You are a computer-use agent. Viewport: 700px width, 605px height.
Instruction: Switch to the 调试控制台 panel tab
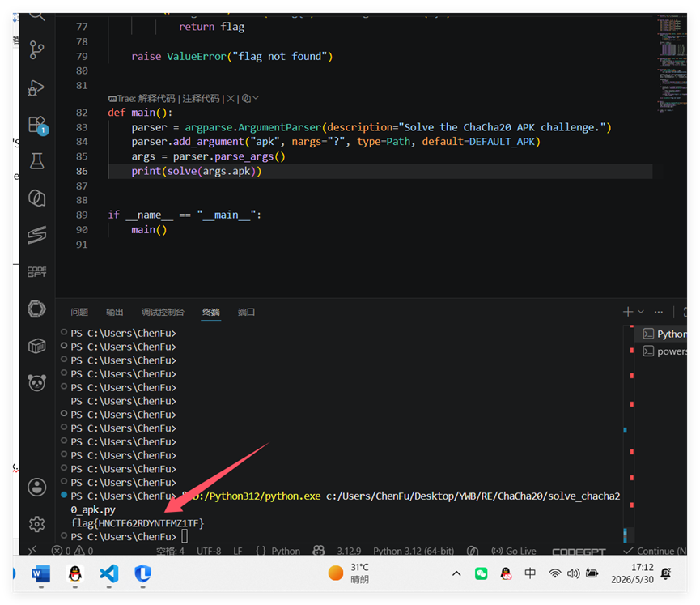(163, 312)
